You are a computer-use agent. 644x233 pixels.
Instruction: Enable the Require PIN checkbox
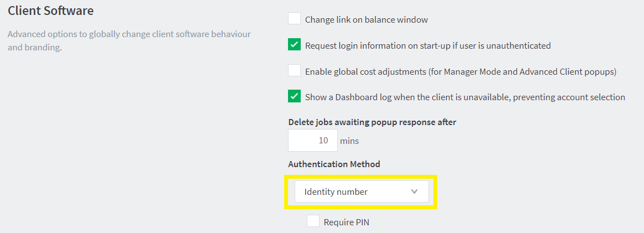[313, 221]
